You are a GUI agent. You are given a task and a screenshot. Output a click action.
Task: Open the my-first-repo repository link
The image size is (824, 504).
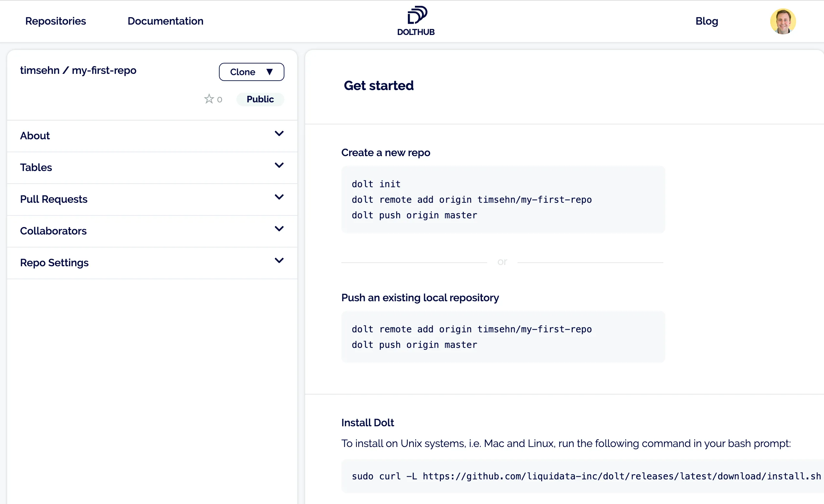pyautogui.click(x=104, y=70)
